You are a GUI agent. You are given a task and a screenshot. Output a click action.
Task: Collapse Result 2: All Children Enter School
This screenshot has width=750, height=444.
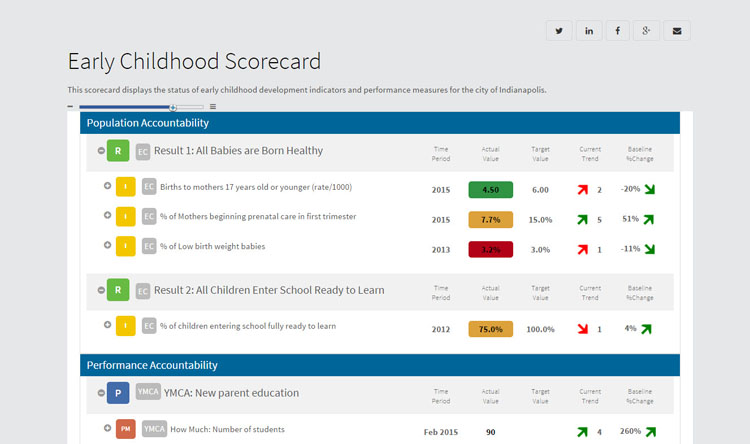[101, 290]
